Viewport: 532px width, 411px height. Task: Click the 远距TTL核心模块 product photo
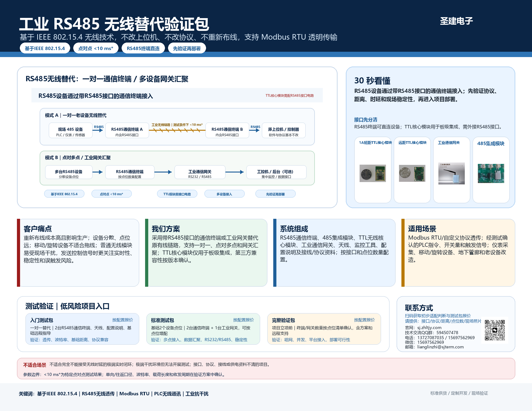tap(412, 173)
